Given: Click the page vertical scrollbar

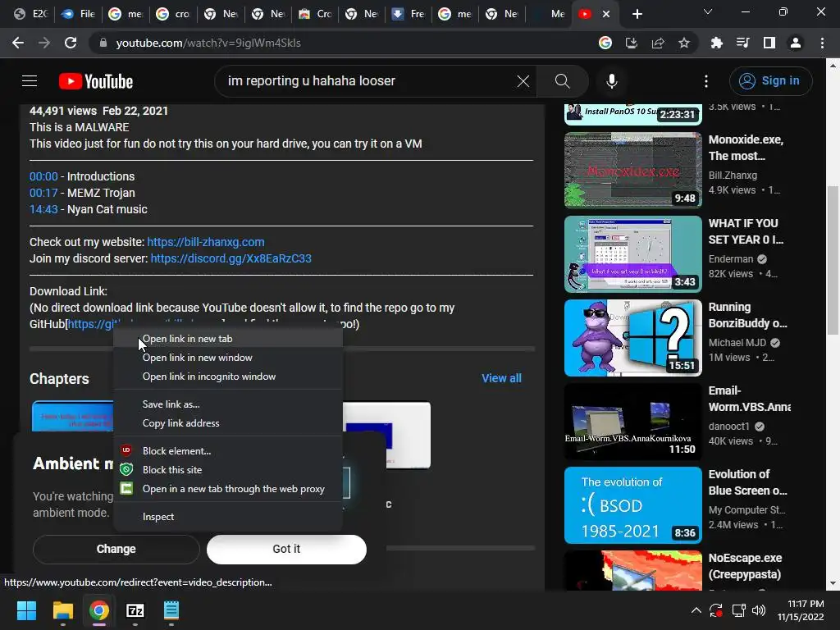Looking at the screenshot, I should coord(833,260).
